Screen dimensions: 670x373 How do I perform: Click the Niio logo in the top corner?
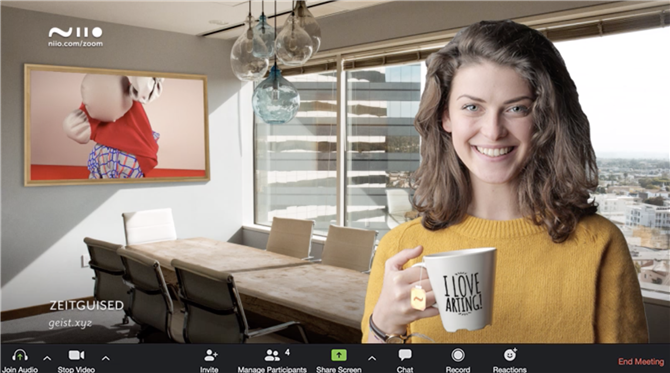tap(75, 32)
